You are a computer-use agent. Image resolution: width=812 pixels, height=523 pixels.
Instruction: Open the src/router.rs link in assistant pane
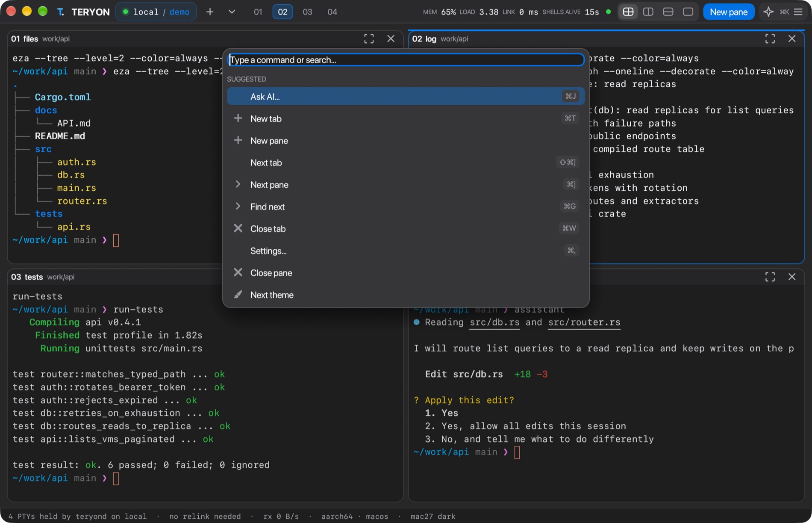coord(584,322)
